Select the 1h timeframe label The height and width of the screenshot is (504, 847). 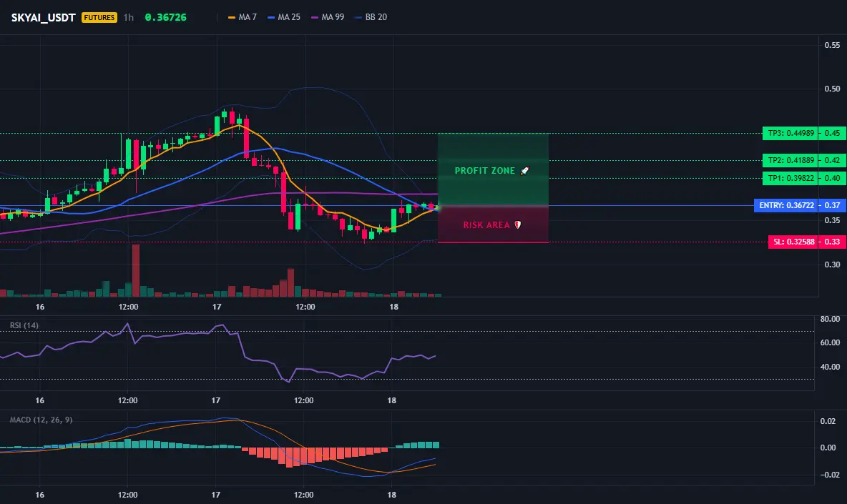128,17
